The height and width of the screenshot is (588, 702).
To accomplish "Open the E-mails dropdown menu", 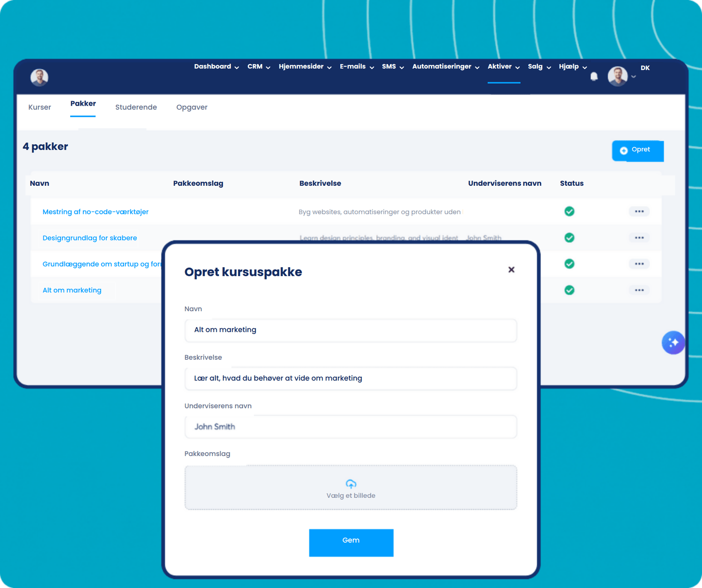I will pyautogui.click(x=357, y=66).
